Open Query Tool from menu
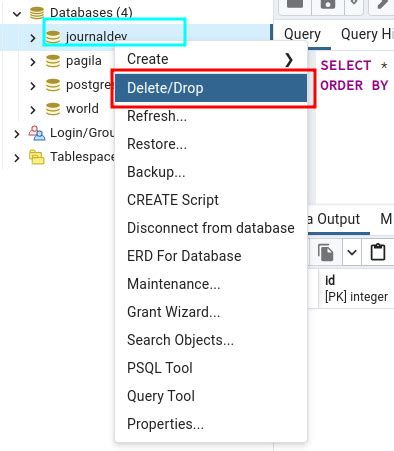The image size is (394, 451). click(x=211, y=396)
